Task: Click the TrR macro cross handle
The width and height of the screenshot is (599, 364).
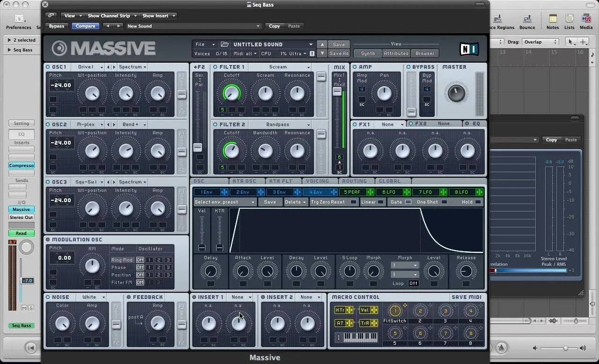Action: pos(374,323)
